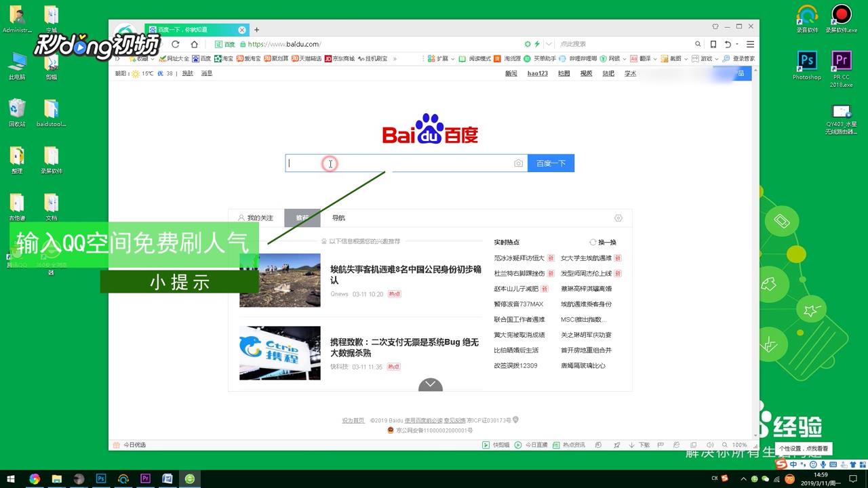Open the 新闻 link in Baidu nav
The width and height of the screenshot is (868, 488).
(511, 73)
